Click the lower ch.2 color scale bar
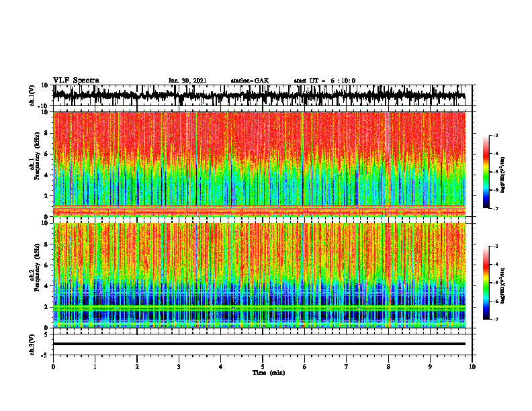 coord(486,283)
